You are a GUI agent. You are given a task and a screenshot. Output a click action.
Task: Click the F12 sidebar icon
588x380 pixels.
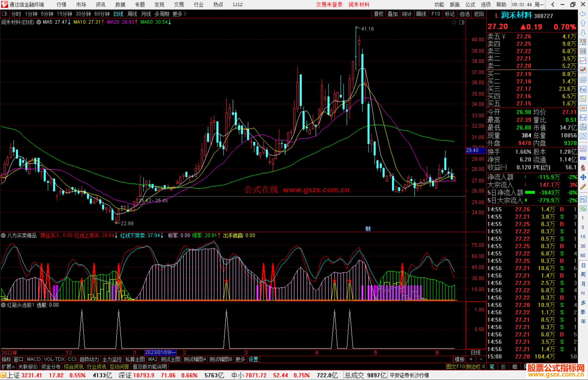pyautogui.click(x=583, y=118)
